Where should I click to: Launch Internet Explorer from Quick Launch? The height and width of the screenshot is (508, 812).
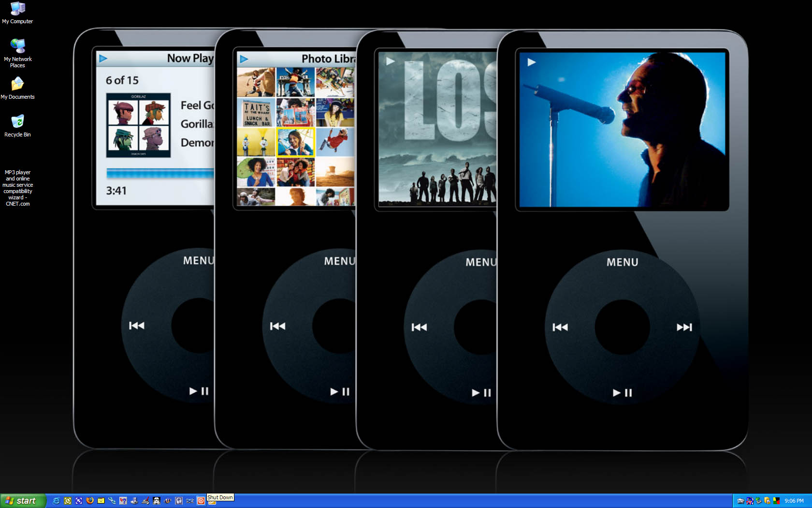(56, 501)
